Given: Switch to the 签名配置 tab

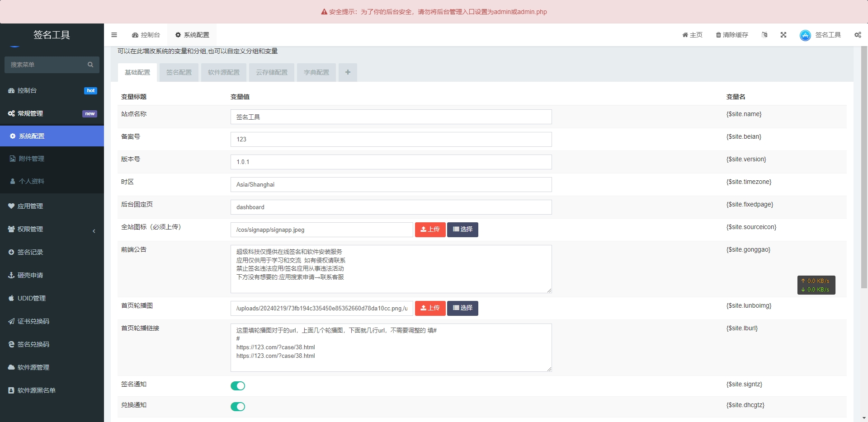Looking at the screenshot, I should click(179, 72).
